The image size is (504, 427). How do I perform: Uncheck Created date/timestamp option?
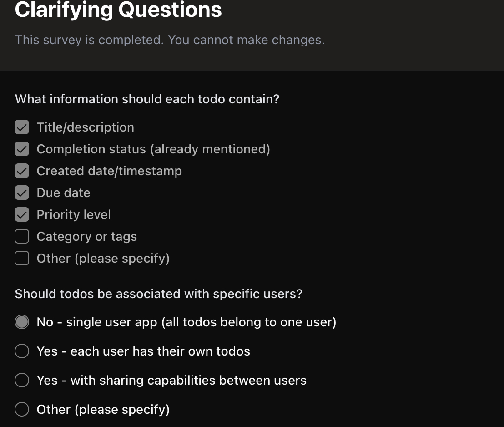click(x=21, y=171)
